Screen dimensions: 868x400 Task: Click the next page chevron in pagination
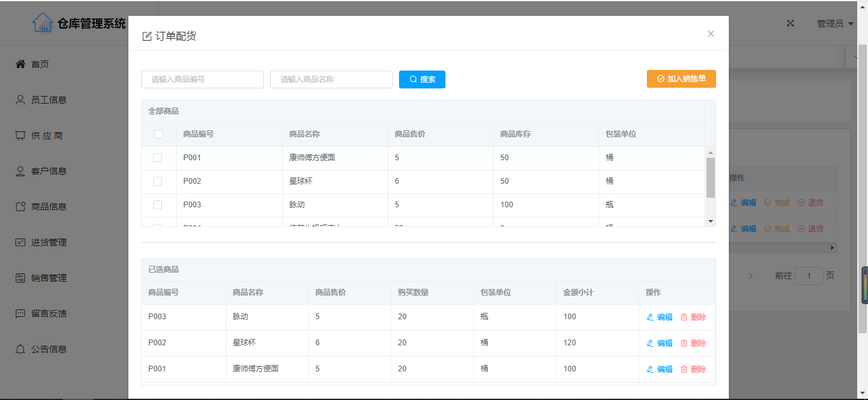(x=750, y=276)
